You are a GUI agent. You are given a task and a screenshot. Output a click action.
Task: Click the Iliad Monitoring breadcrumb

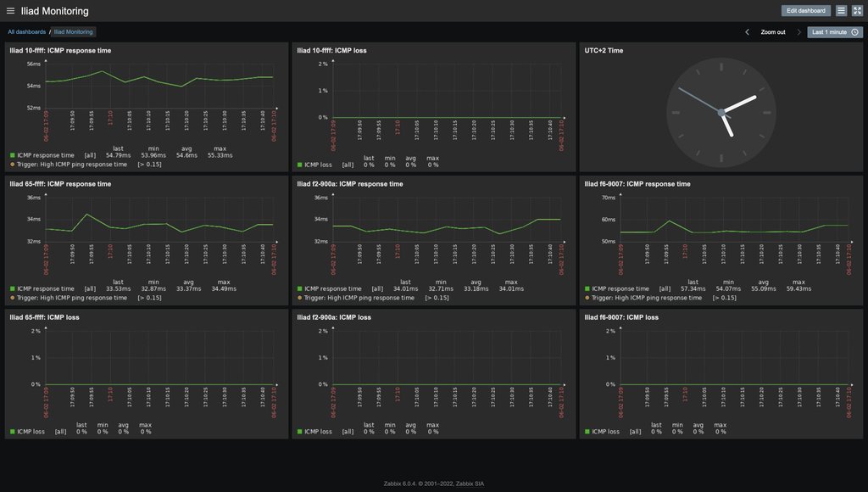73,32
